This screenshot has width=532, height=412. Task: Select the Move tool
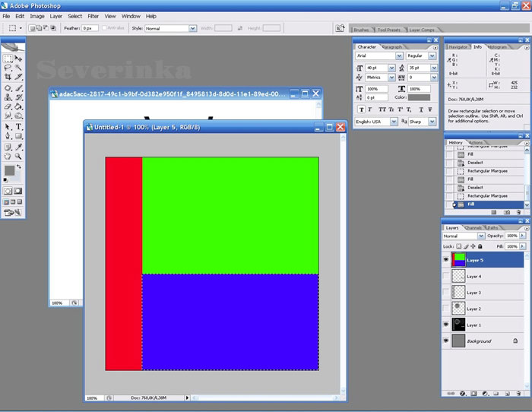point(18,59)
